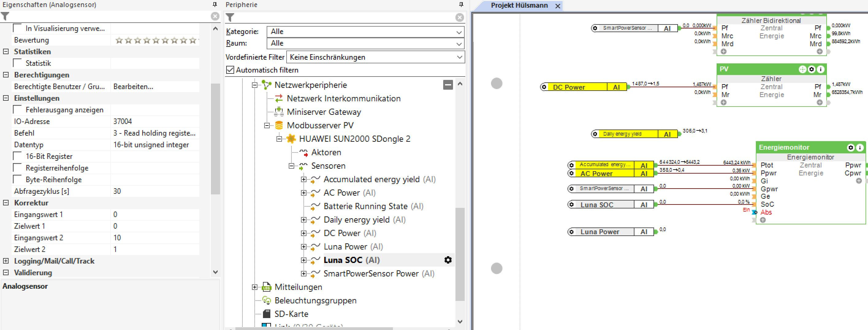Select DC Power (AI) in tree
Image resolution: width=868 pixels, height=330 pixels.
click(350, 233)
